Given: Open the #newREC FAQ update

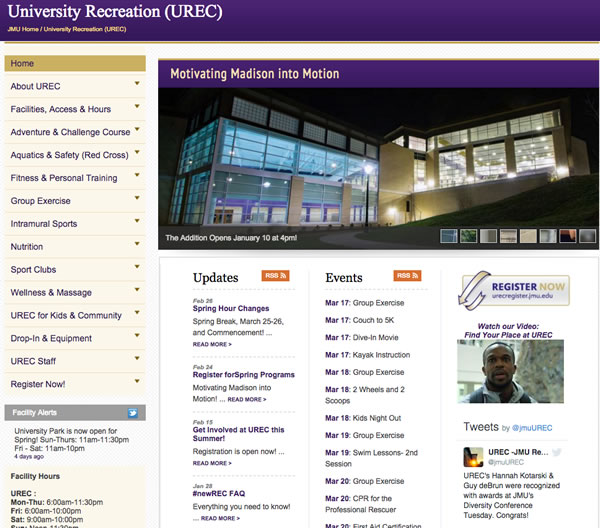Looking at the screenshot, I should click(219, 494).
